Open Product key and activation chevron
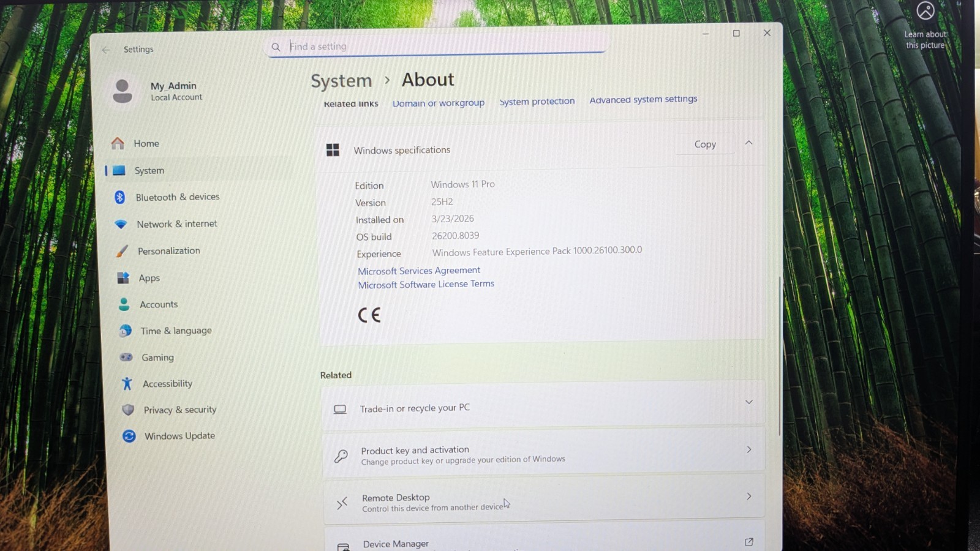980x551 pixels. [748, 449]
